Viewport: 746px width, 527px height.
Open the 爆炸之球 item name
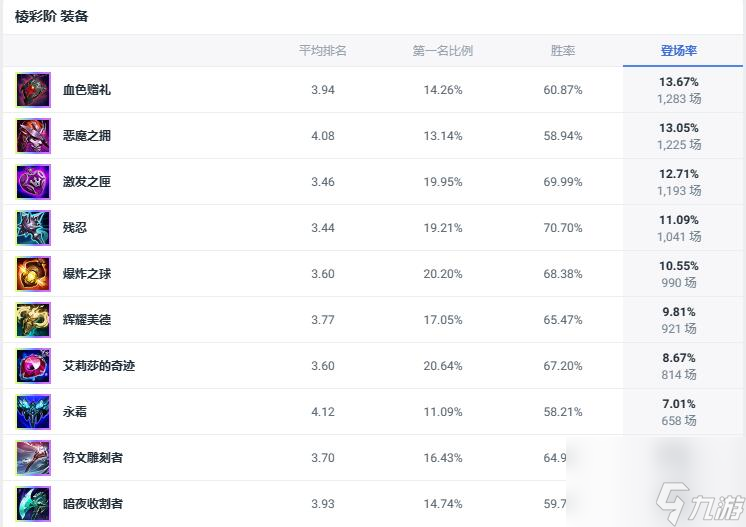87,274
